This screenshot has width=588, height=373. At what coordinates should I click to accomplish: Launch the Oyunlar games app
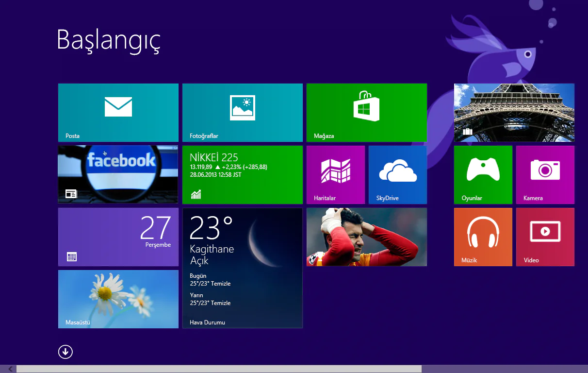[x=483, y=174]
